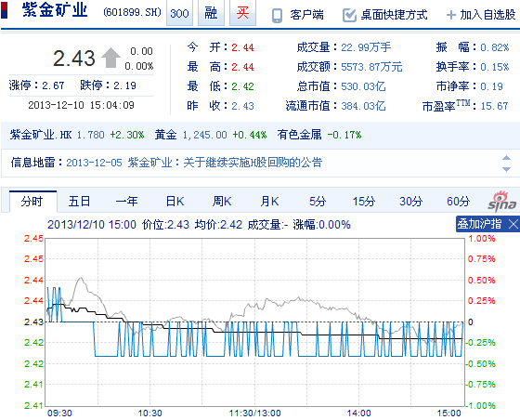Viewport: 520px width, 420px height.
Task: Switch to the 15分 tab
Action: click(x=364, y=202)
